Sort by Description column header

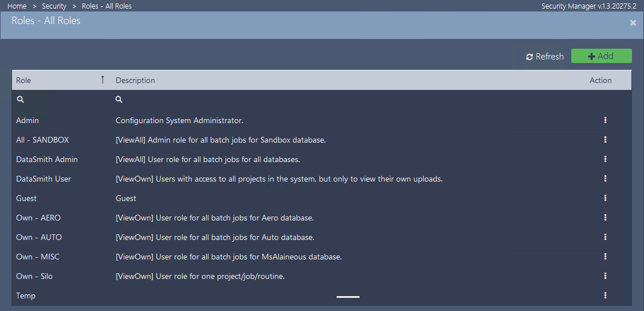click(x=135, y=80)
